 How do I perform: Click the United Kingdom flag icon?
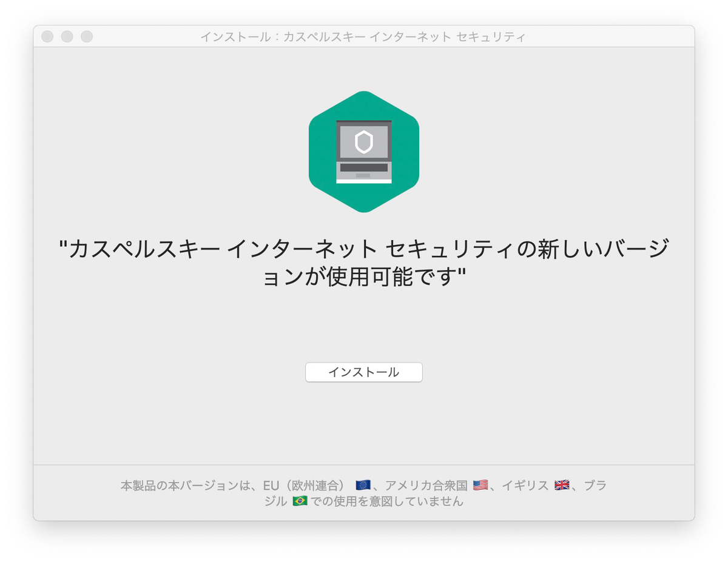[562, 485]
